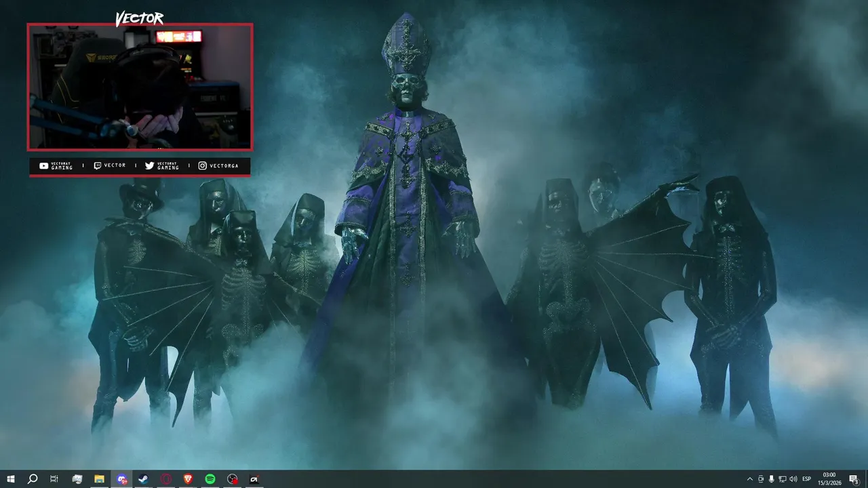Open the notification center with 3 badge
The image size is (868, 488).
coord(854,479)
